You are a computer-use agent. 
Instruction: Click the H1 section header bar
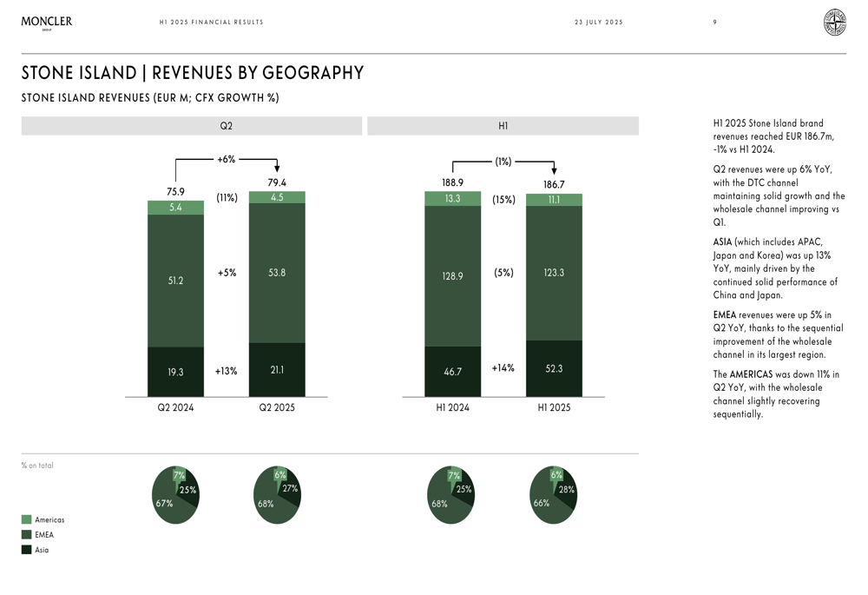[503, 126]
